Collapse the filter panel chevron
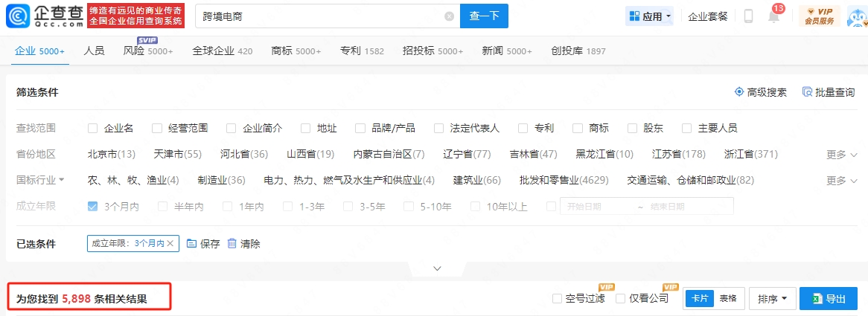Screen dimensions: 868x316 (437, 268)
